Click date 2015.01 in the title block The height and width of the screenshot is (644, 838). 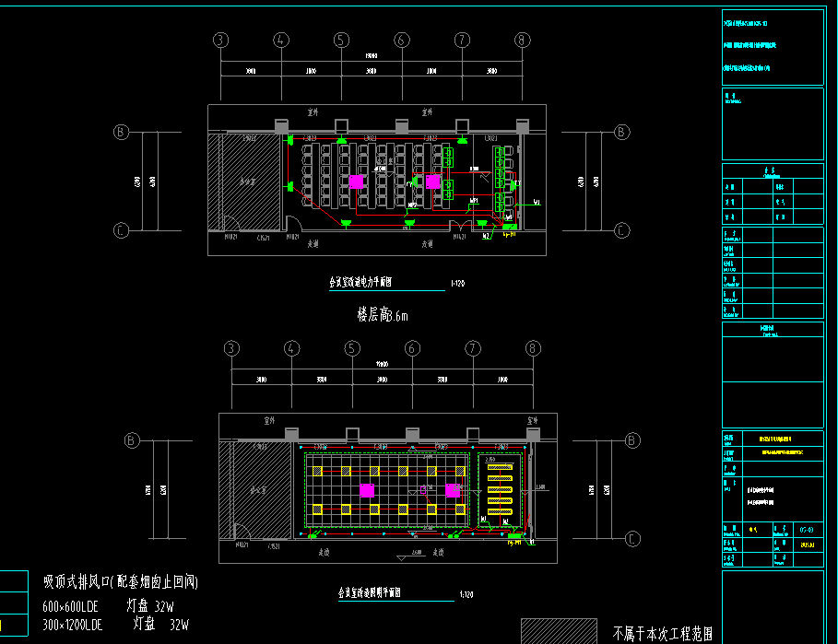point(807,545)
